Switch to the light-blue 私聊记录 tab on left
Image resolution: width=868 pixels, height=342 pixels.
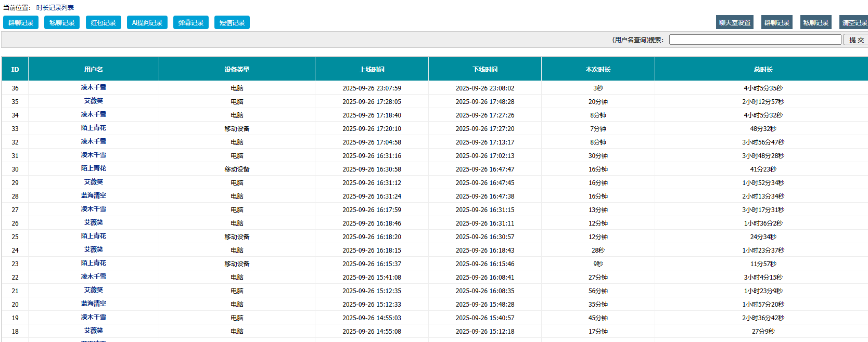coord(62,22)
